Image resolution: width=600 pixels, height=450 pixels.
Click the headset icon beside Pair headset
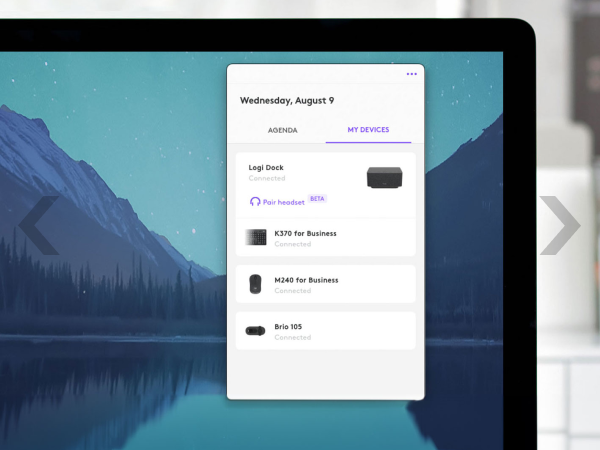pyautogui.click(x=255, y=202)
